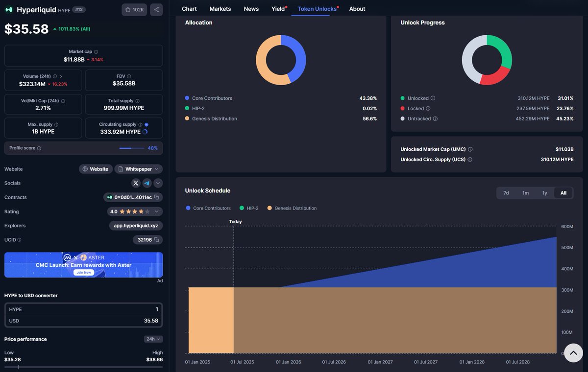Open the Telegram social icon
Screen dimensions: 588x372
coord(147,183)
